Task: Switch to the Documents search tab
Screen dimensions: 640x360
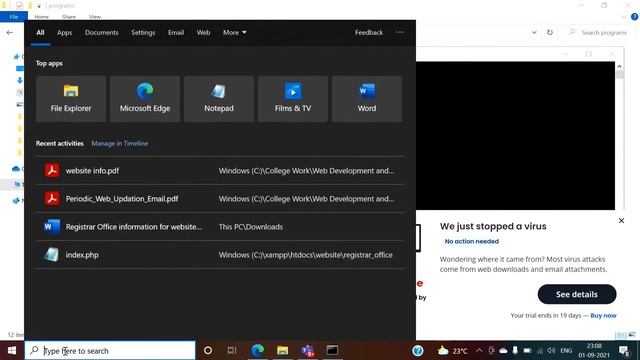Action: (102, 32)
